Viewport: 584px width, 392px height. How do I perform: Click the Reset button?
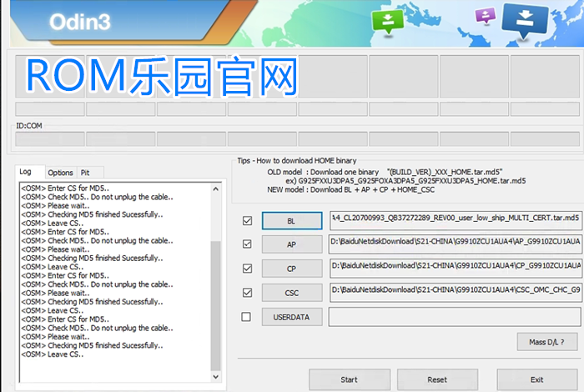click(x=437, y=379)
